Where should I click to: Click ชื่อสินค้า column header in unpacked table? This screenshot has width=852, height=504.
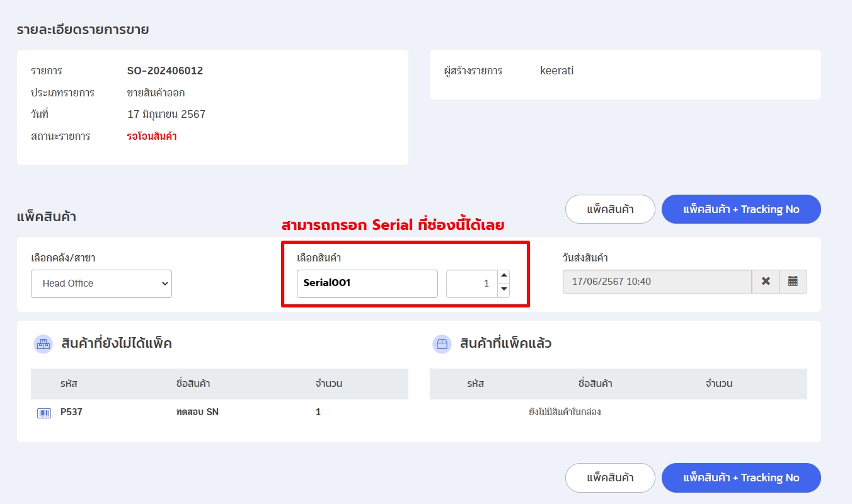pyautogui.click(x=193, y=384)
